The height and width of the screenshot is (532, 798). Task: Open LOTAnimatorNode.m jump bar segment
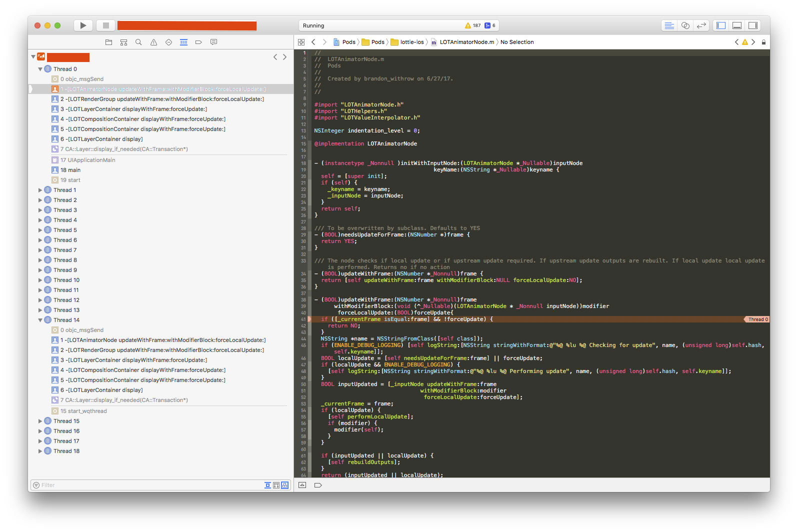pos(462,42)
